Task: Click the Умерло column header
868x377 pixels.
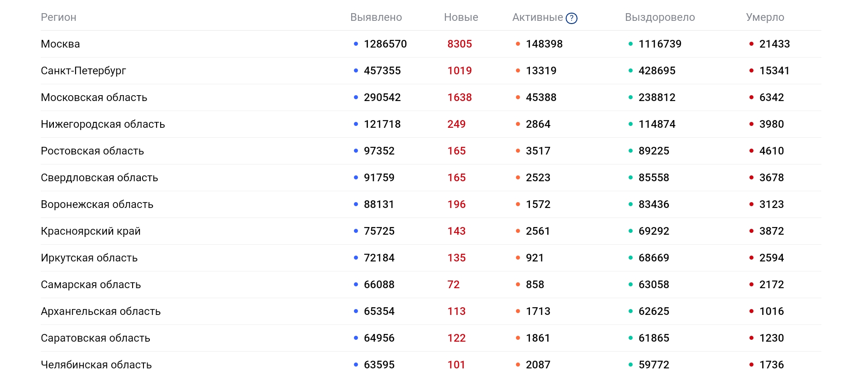Action: 765,17
